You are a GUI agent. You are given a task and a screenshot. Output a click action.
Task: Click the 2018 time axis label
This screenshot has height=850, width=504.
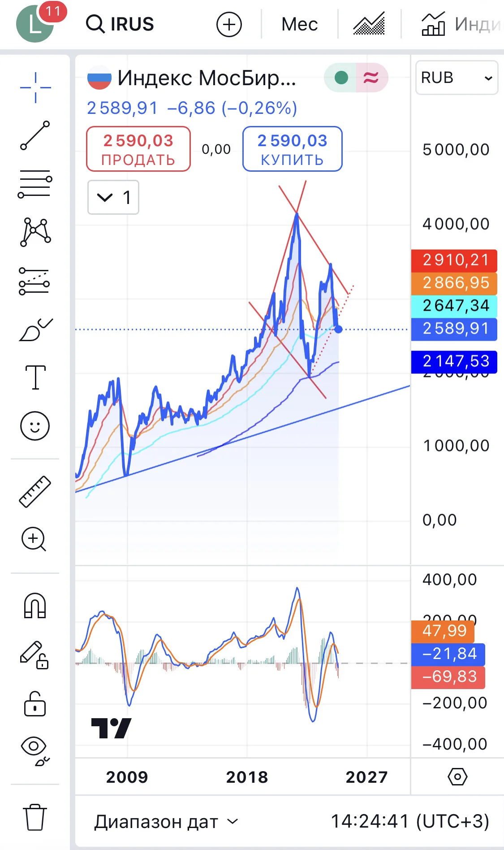[x=247, y=777]
